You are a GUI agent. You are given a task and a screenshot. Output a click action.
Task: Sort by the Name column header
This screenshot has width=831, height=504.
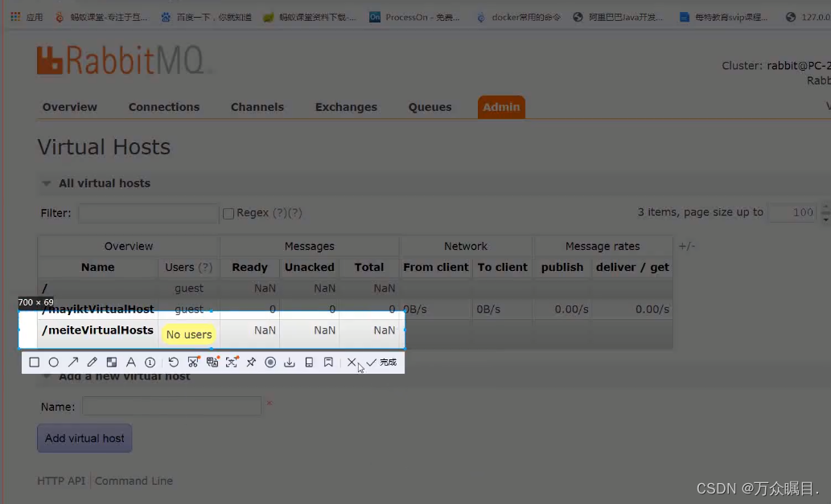point(97,268)
